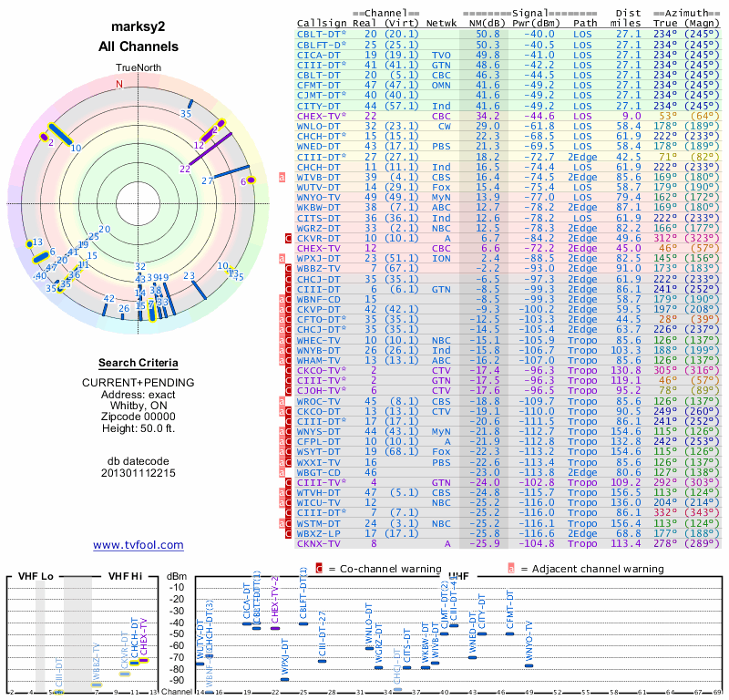This screenshot has height=700, width=729.
Task: Click the WBBZ-TV marker in the VHF chart
Action: 97,685
